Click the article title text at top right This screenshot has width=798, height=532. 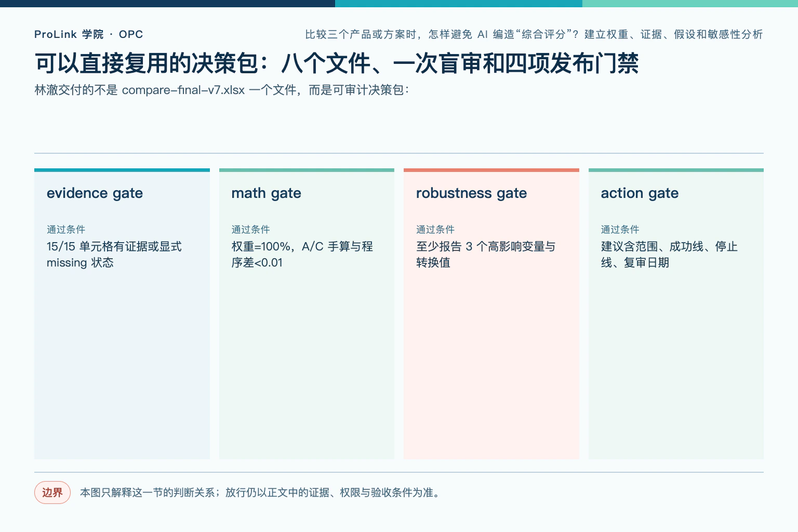pos(534,34)
